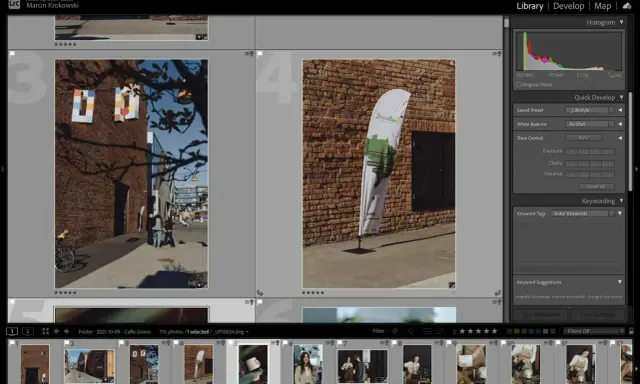Filter by yellow color label

(x=517, y=331)
